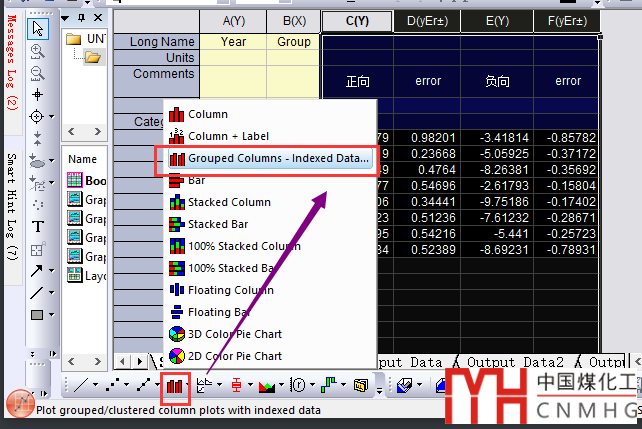Select the Arrow drawing tool
642x429 pixels.
point(36,271)
